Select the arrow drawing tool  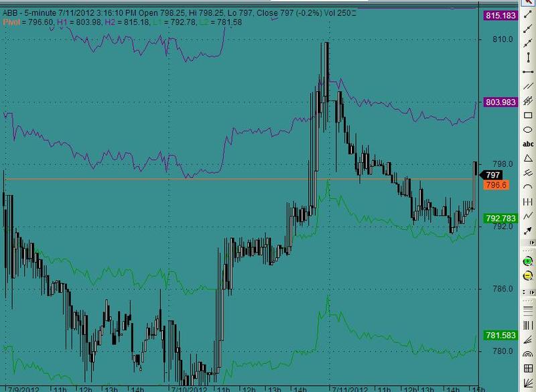(528, 231)
